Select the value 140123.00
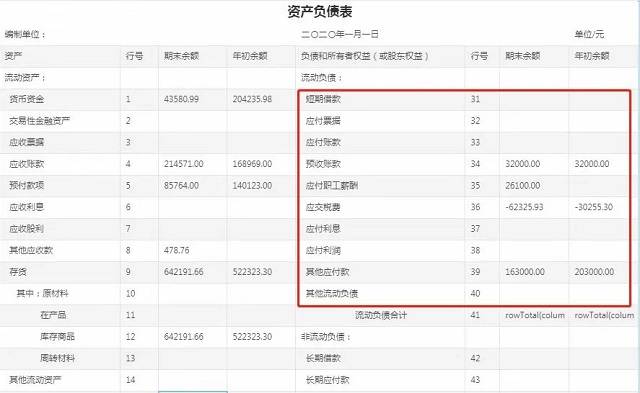 click(x=252, y=186)
